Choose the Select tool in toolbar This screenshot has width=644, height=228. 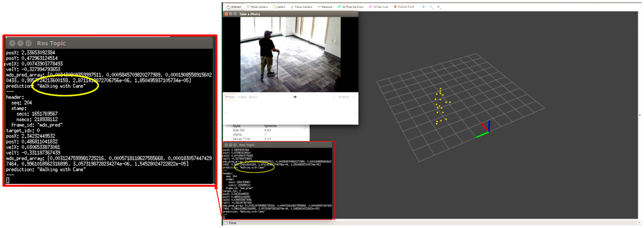tap(279, 7)
